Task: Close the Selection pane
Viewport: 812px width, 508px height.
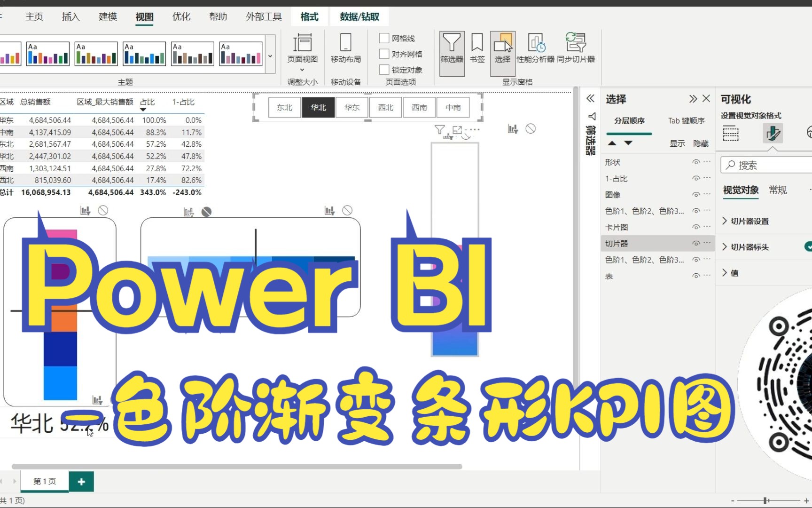Action: 706,99
